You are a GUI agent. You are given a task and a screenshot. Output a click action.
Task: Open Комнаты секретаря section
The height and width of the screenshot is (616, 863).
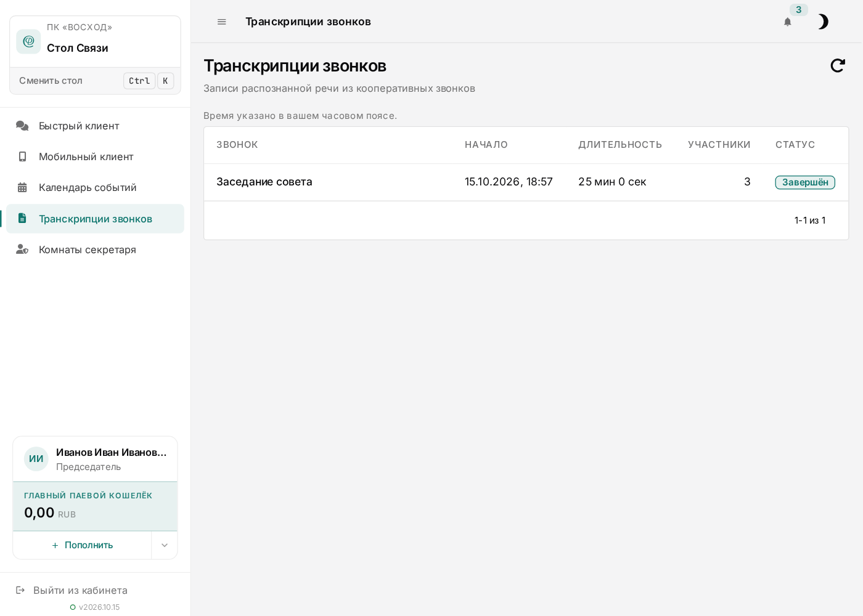pyautogui.click(x=95, y=249)
